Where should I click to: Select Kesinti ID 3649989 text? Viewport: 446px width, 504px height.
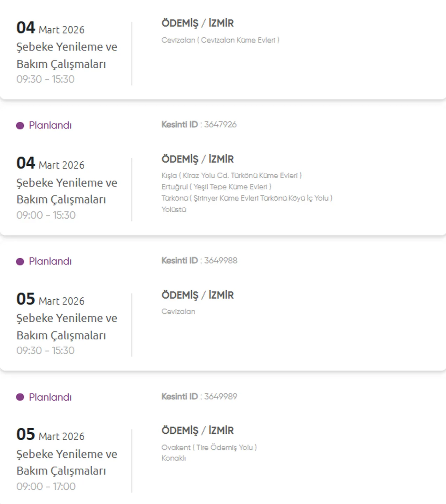[199, 396]
